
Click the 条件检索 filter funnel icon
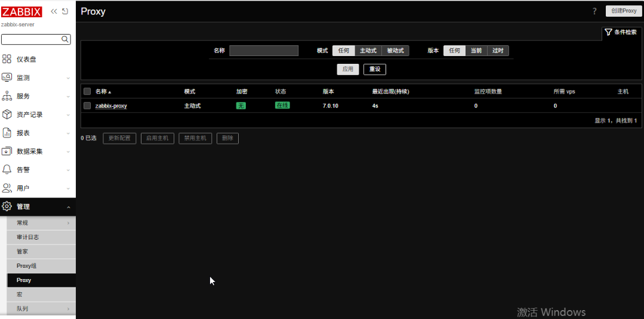(608, 32)
